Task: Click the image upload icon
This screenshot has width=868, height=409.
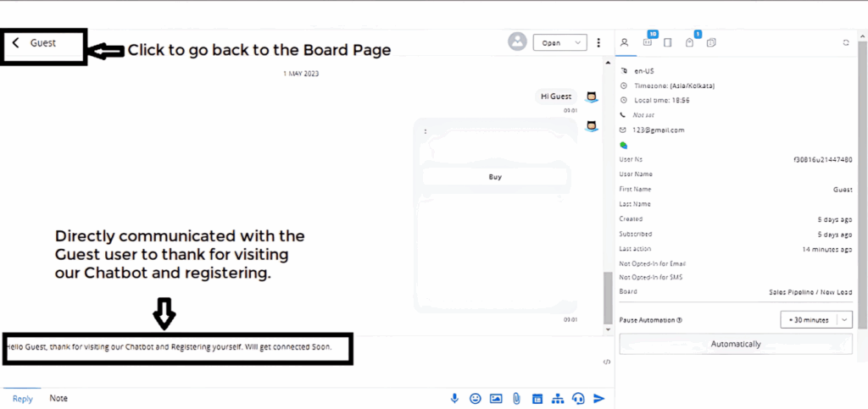Action: tap(496, 398)
